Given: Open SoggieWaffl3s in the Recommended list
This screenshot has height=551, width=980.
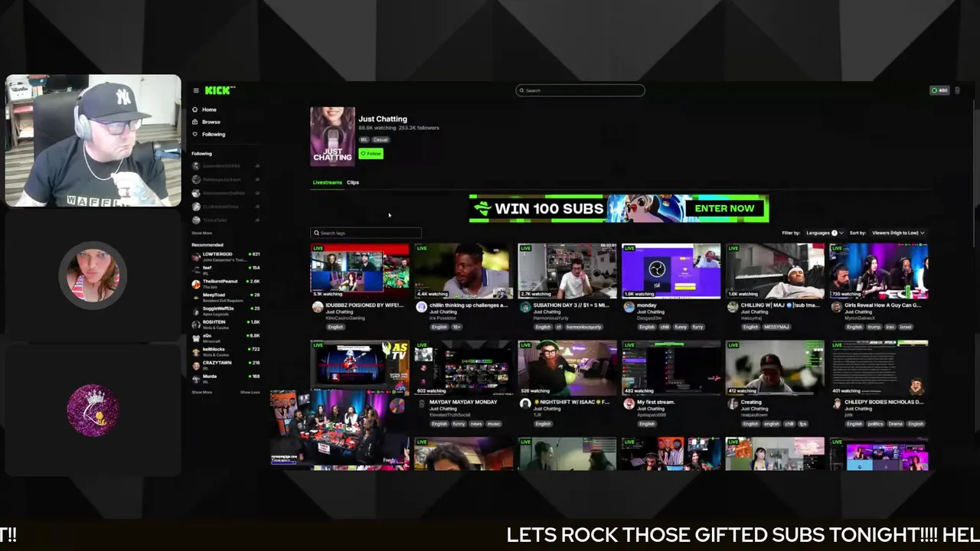Looking at the screenshot, I should click(226, 310).
